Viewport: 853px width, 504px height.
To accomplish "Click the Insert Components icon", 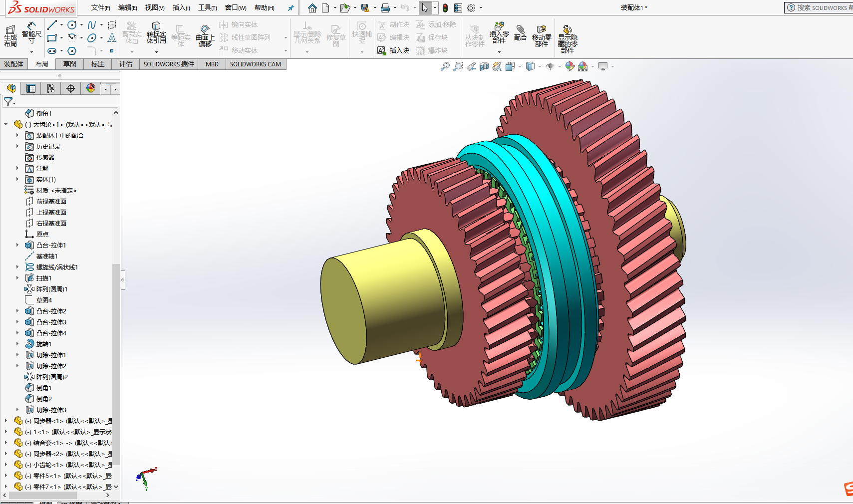I will (499, 32).
